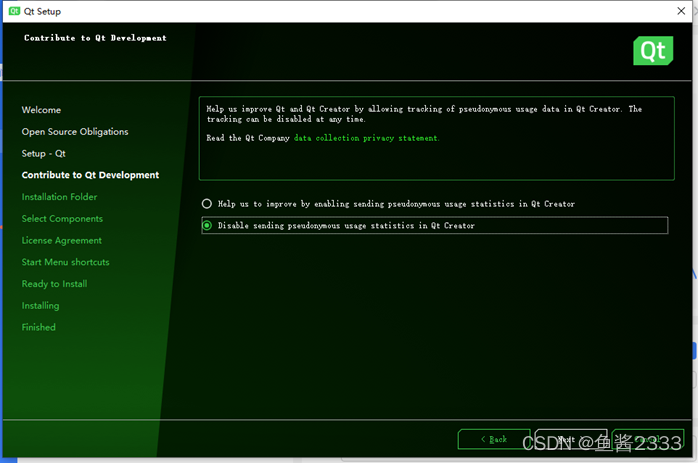Screen dimensions: 698x463
Task: Go back with the Back button
Action: coord(494,439)
